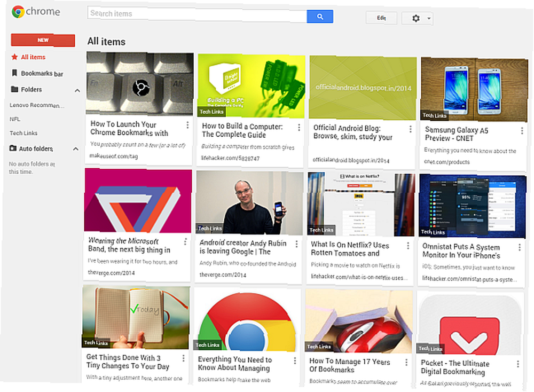
Task: Open the red mouse thumbnail
Action: [x=359, y=320]
